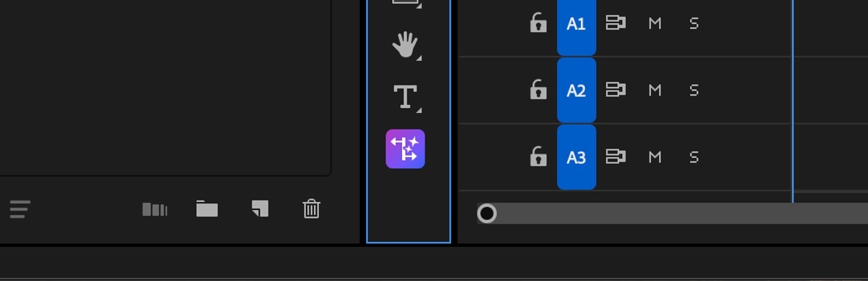Image resolution: width=868 pixels, height=281 pixels.
Task: Toggle sync lock on track A3
Action: pos(616,156)
